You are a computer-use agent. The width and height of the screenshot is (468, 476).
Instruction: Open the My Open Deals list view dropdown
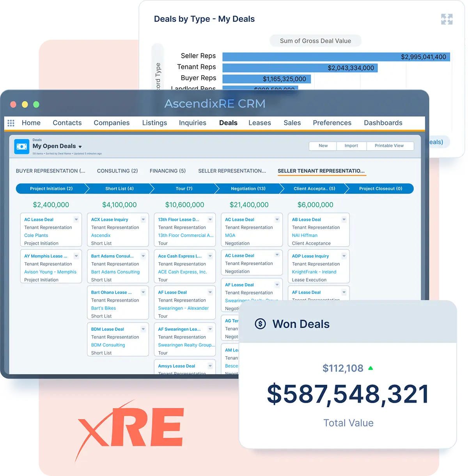click(x=80, y=147)
